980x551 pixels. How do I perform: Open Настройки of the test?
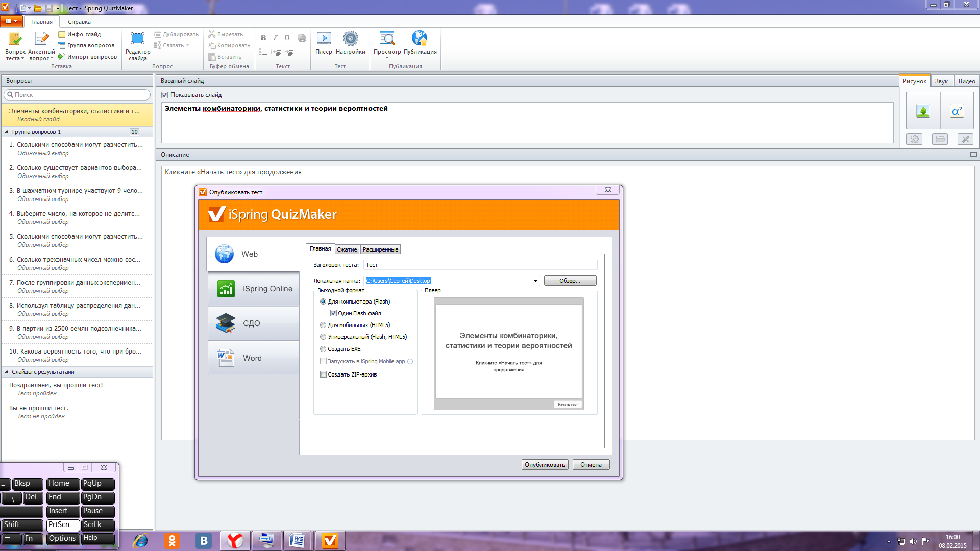coord(351,43)
